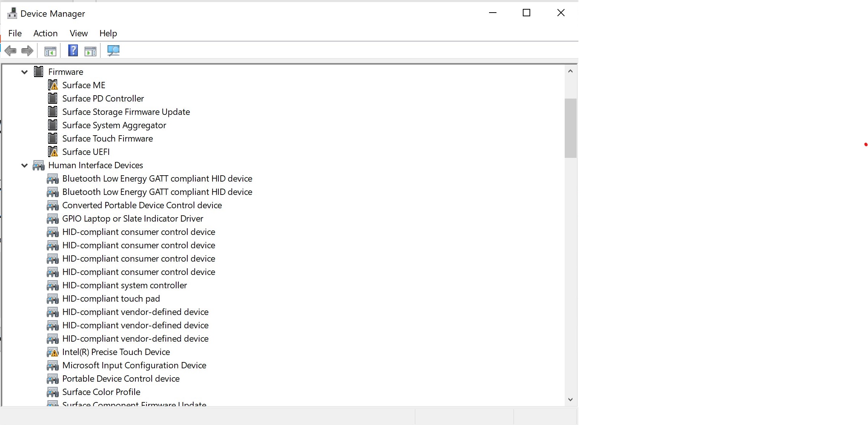This screenshot has width=868, height=425.
Task: Scan for hardware changes toolbar icon
Action: click(x=113, y=51)
